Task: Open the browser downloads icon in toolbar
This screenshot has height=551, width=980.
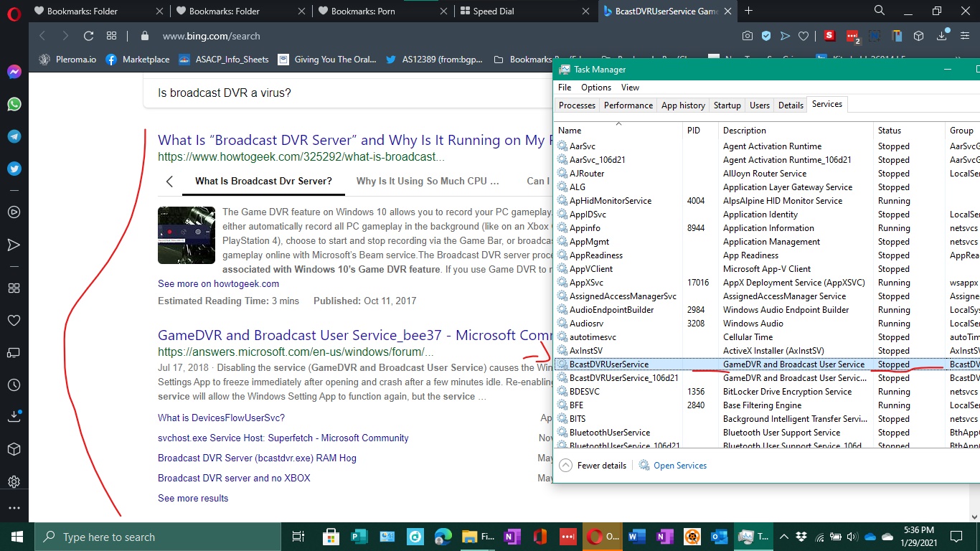Action: coord(942,36)
